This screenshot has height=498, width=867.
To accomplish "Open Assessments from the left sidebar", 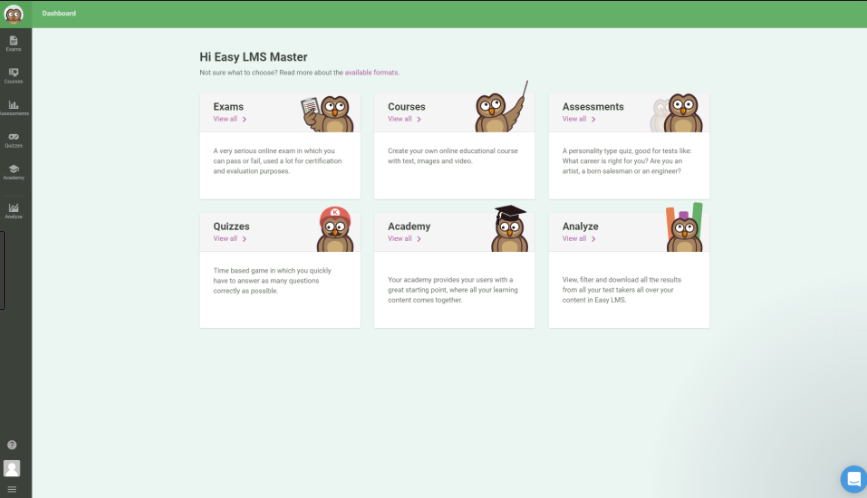I will coord(13,108).
